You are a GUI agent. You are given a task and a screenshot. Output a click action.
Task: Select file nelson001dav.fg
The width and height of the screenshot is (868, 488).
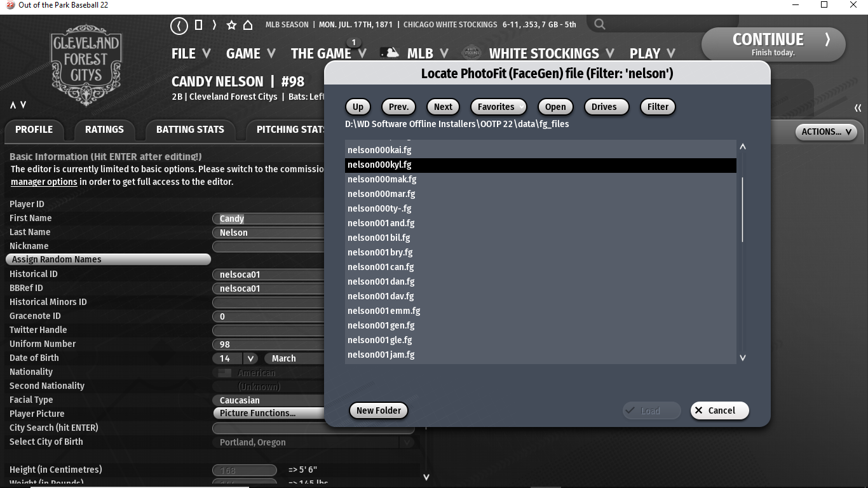pyautogui.click(x=541, y=296)
